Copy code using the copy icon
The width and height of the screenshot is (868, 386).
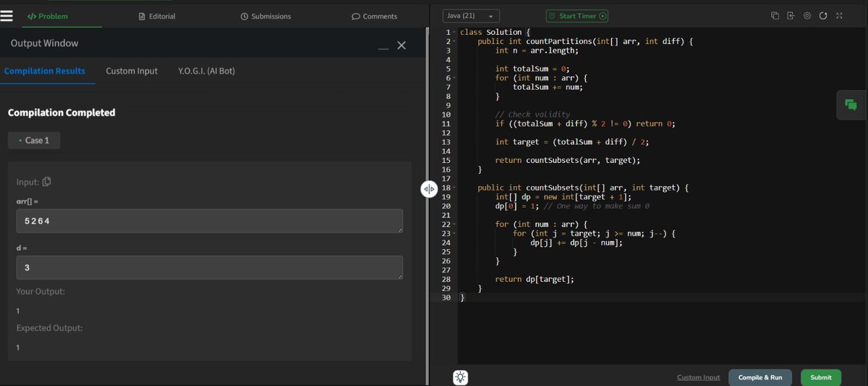click(x=775, y=16)
